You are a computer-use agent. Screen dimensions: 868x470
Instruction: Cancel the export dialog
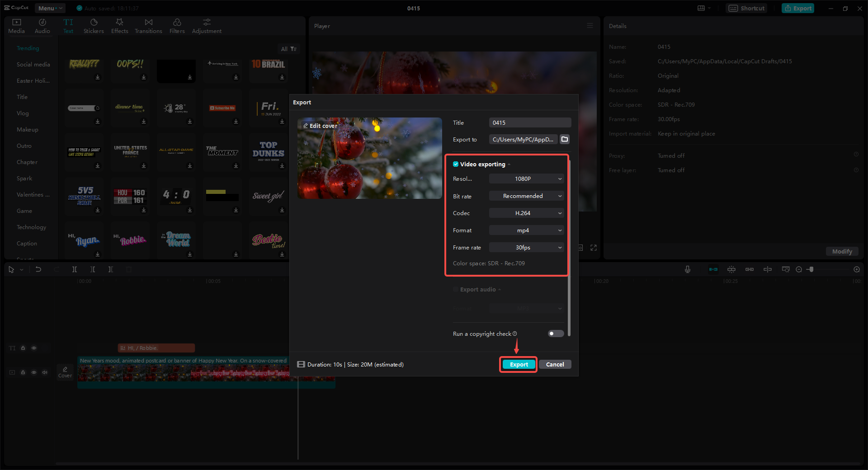[555, 364]
